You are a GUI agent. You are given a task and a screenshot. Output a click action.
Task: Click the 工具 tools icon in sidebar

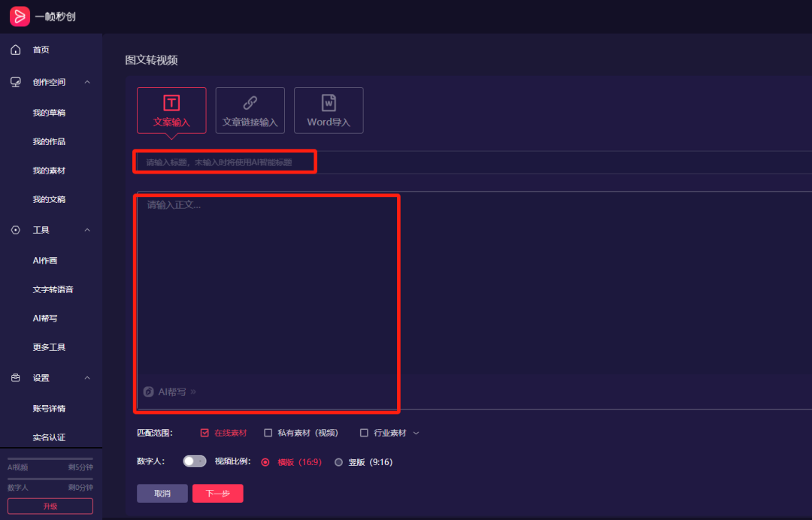pos(15,230)
